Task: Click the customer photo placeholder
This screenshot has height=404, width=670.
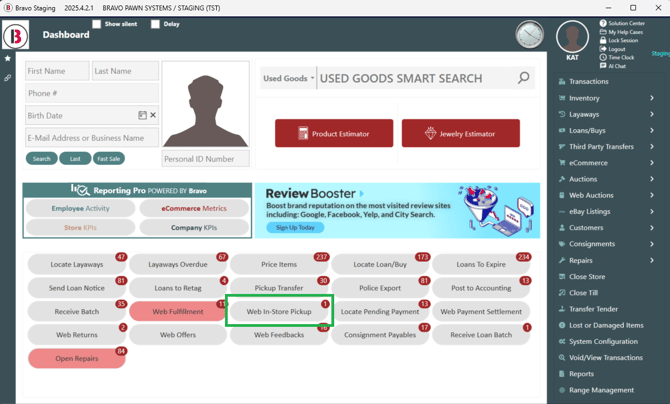Action: (x=206, y=105)
